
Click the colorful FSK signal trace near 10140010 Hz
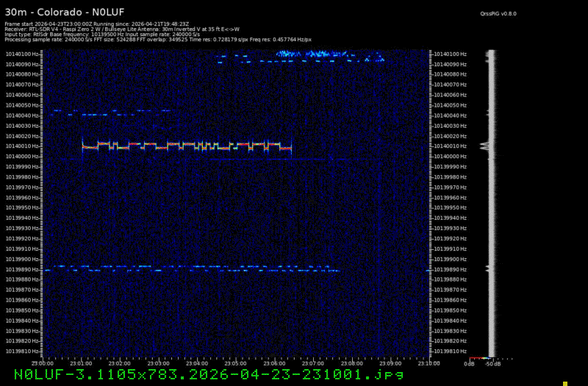tap(187, 145)
